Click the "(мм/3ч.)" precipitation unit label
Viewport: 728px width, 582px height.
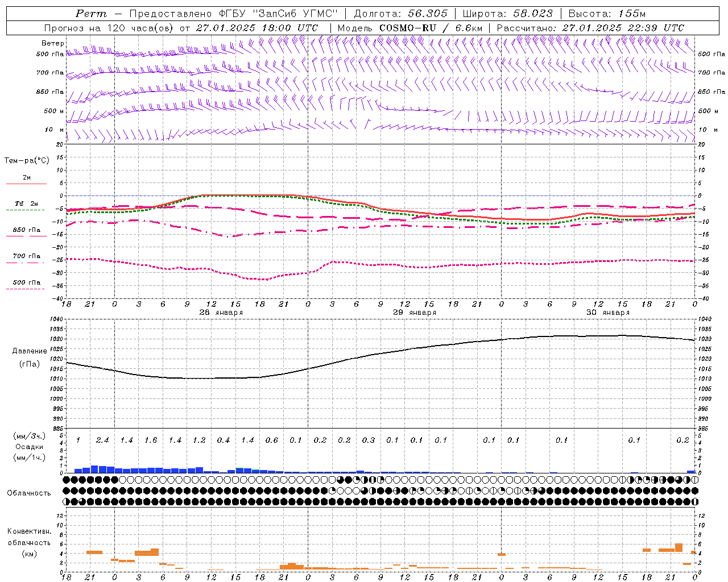[x=29, y=436]
